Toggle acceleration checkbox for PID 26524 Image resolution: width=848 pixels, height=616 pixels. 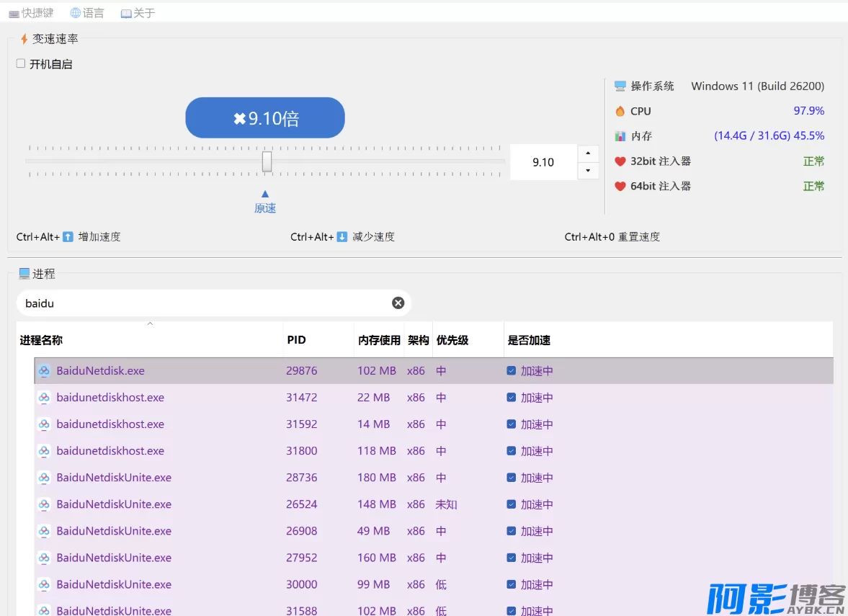tap(511, 504)
